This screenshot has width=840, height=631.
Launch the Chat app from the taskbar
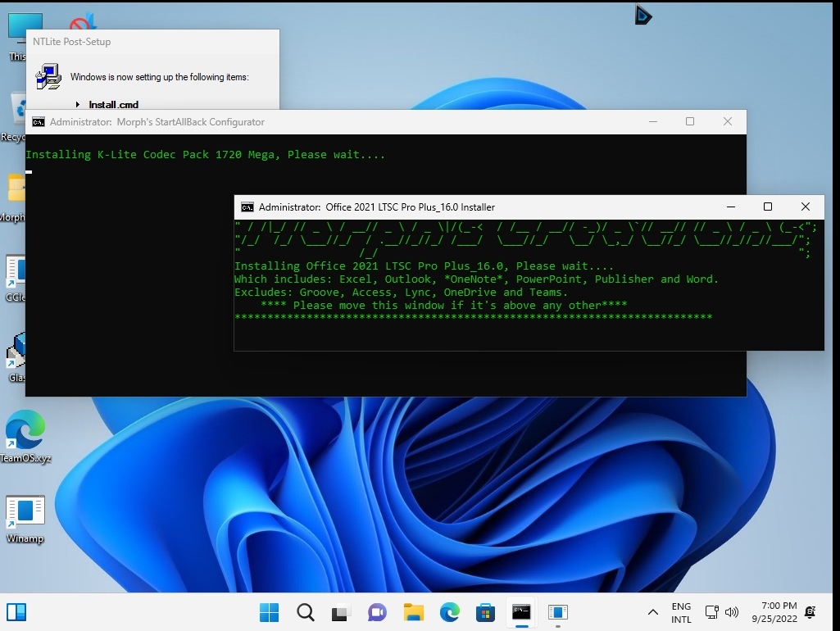pyautogui.click(x=377, y=612)
